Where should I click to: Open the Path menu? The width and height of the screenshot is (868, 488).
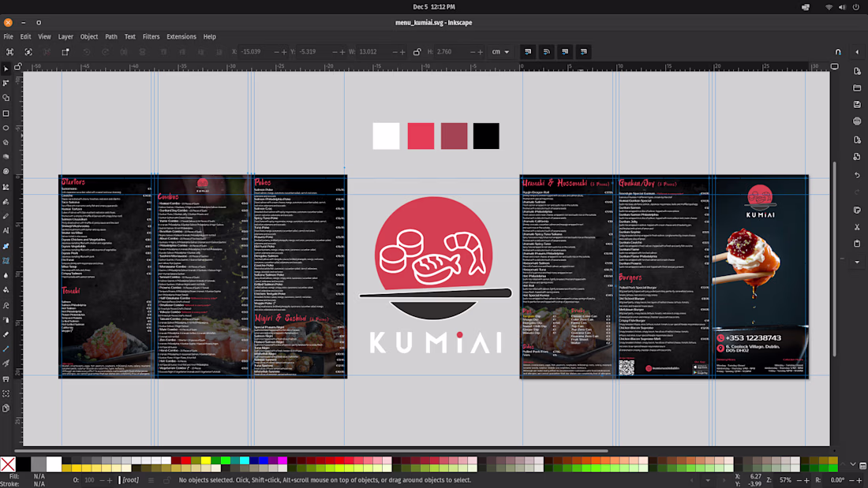[111, 36]
